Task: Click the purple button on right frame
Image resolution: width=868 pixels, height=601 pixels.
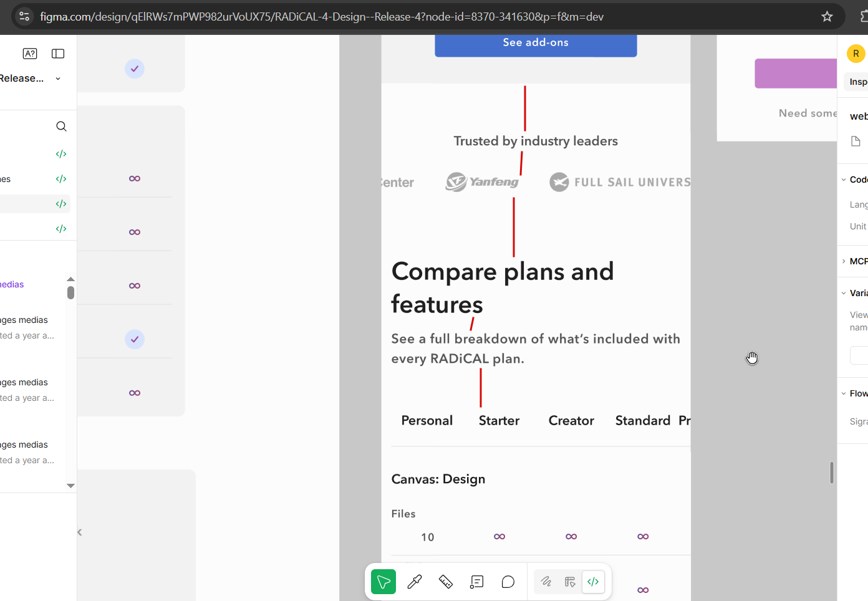Action: tap(796, 74)
